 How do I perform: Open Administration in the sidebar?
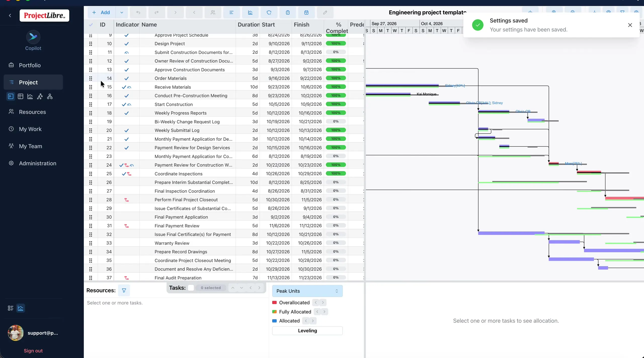pos(33,163)
